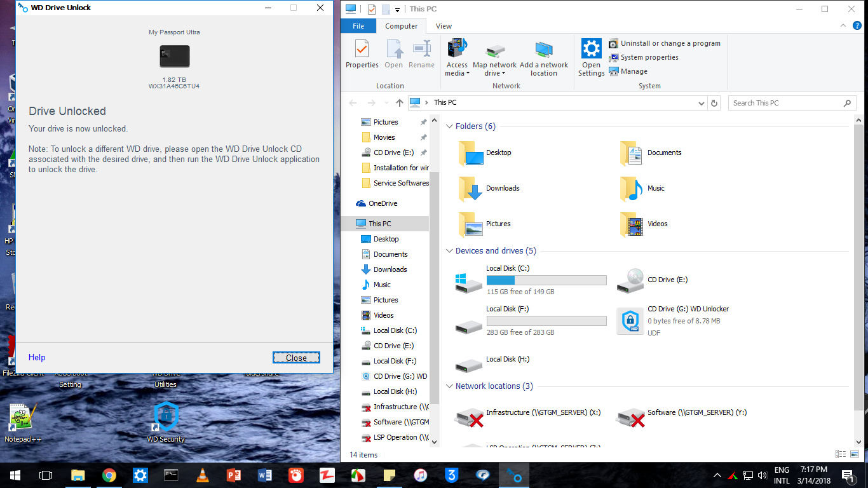
Task: Select Local Disk (H:) in Devices and drives
Action: coord(492,362)
